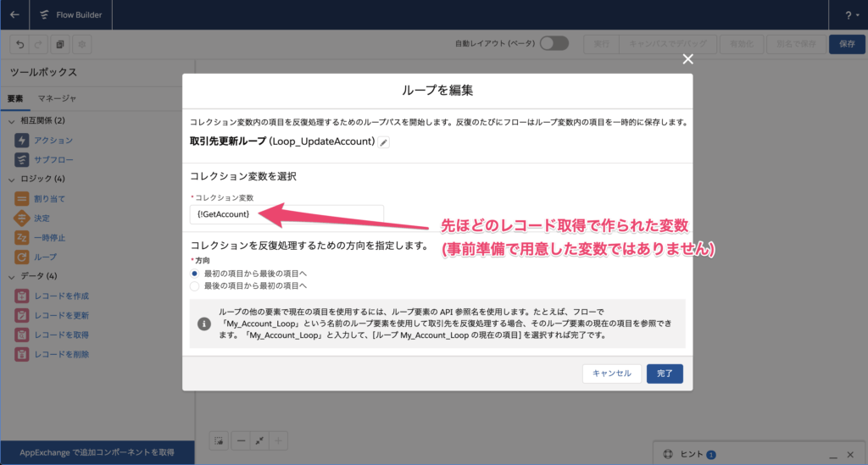This screenshot has width=868, height=465.
Task: Click the 完了 button
Action: pyautogui.click(x=665, y=374)
